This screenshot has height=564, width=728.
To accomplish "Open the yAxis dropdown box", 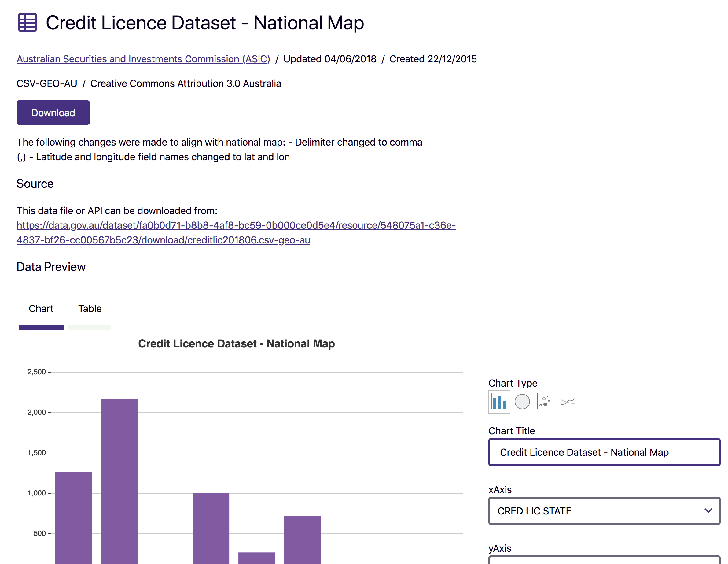I will tap(604, 560).
